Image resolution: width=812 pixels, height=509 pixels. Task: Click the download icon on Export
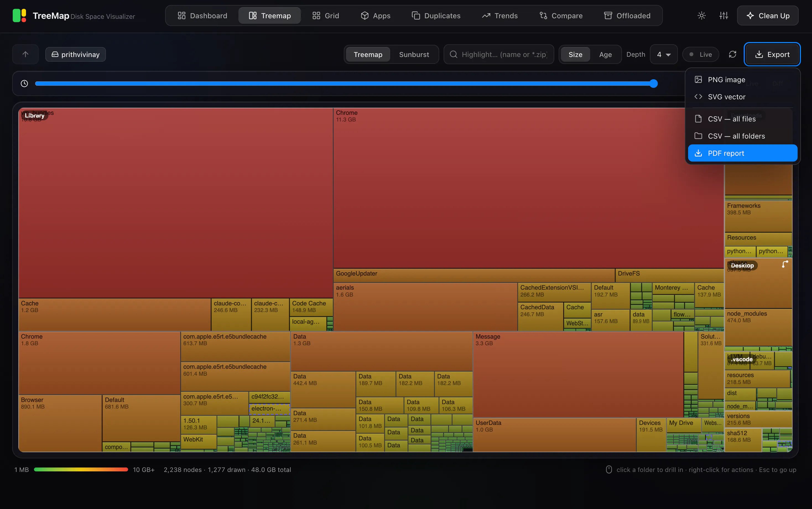tap(759, 54)
